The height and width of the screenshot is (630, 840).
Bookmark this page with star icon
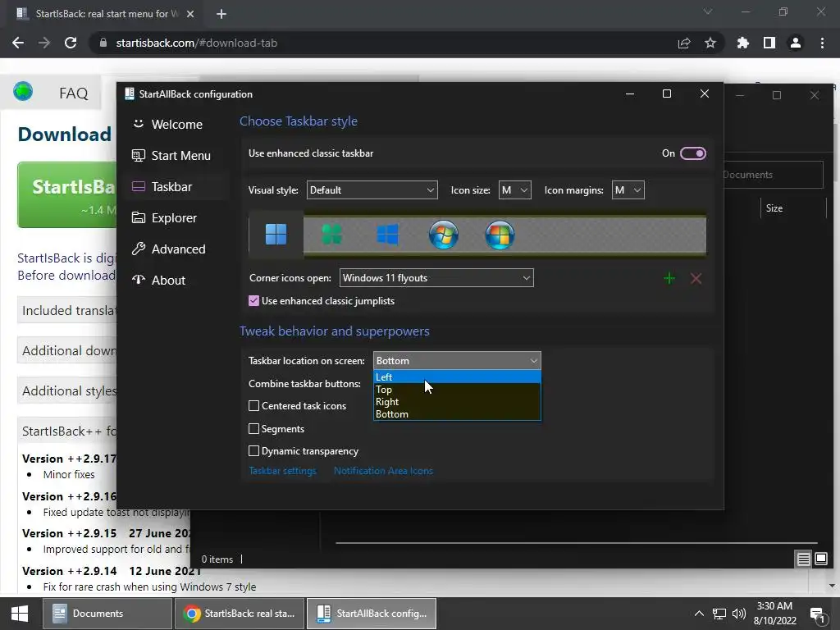tap(710, 43)
